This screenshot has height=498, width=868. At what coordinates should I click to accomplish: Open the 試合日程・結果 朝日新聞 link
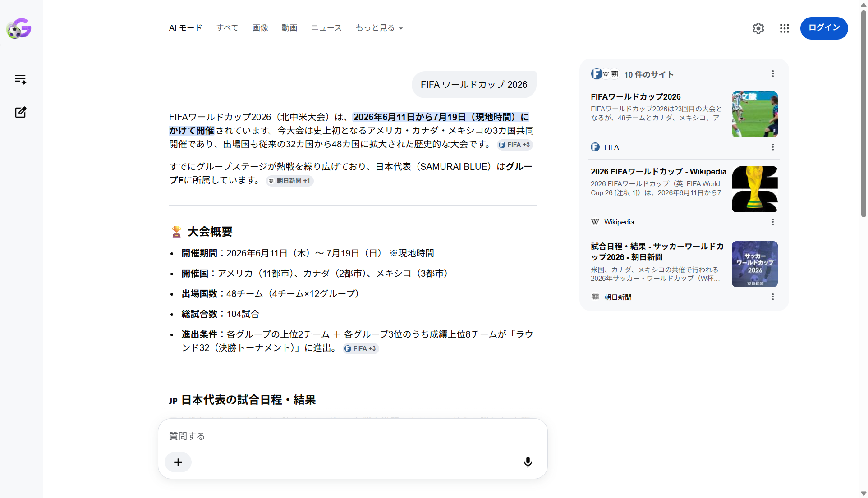click(657, 251)
